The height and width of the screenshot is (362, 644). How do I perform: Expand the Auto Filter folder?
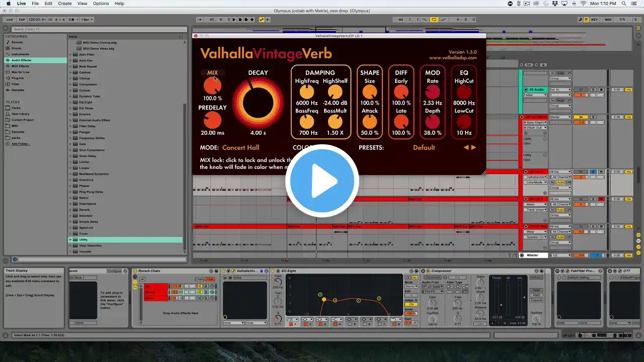pyautogui.click(x=70, y=54)
